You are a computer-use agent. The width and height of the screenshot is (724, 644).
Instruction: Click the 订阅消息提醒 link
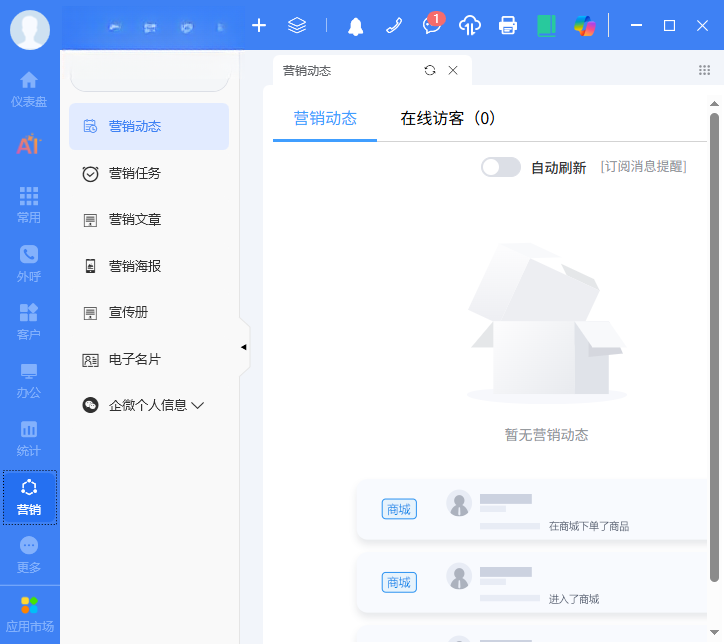[643, 167]
